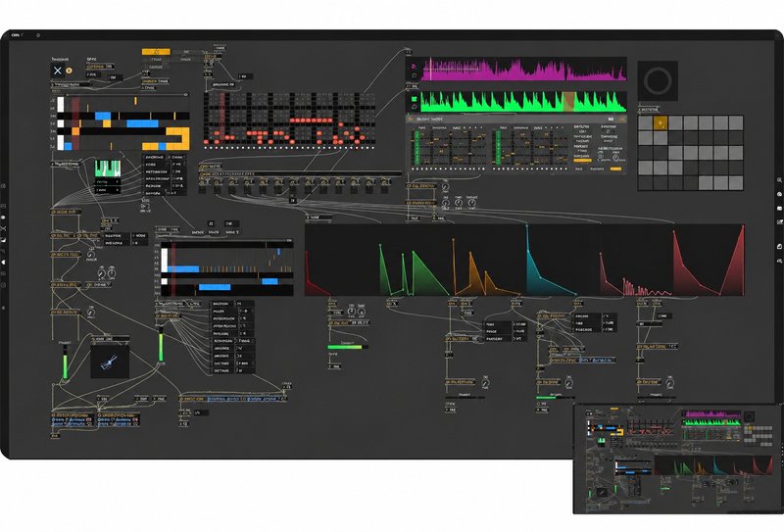The width and height of the screenshot is (784, 532).
Task: Click inside the magenta waveform display
Action: 523,69
